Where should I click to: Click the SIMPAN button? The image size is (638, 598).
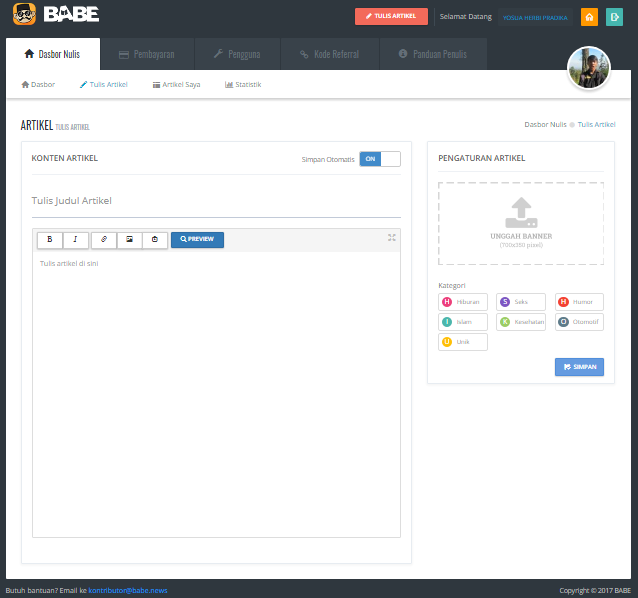(579, 367)
